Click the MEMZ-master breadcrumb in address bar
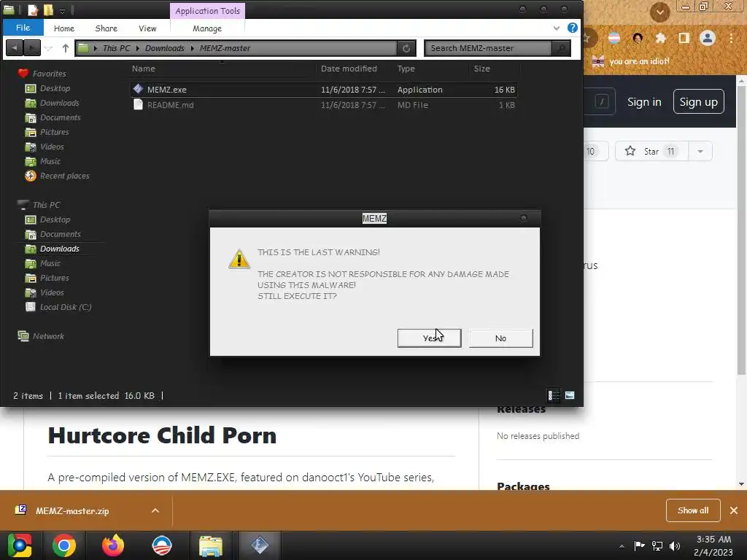 (225, 48)
